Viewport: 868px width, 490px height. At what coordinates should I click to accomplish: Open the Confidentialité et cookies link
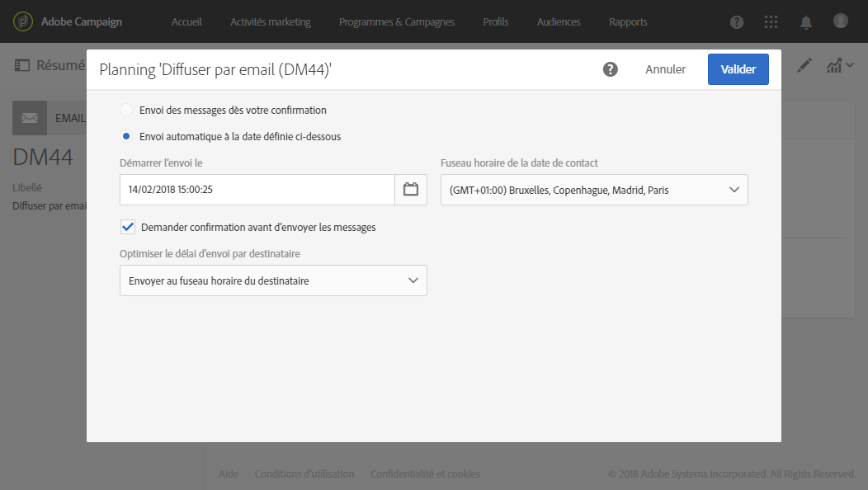click(425, 474)
